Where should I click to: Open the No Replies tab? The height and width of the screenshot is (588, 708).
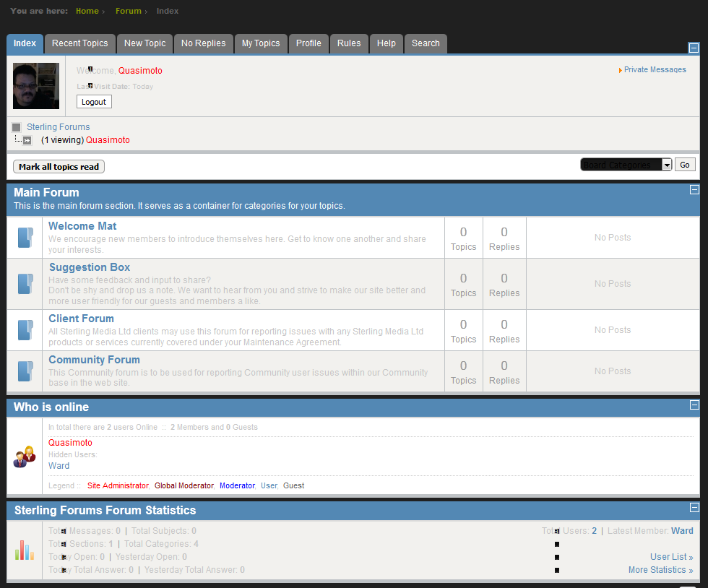click(x=203, y=43)
